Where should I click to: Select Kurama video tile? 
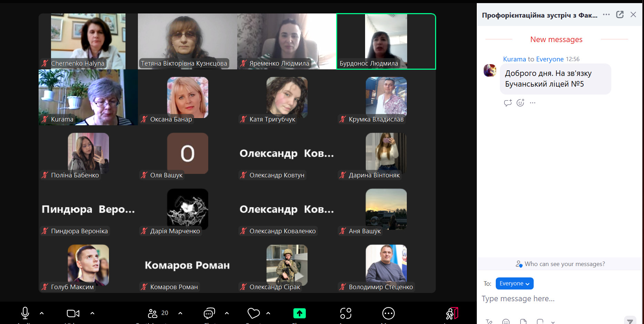pos(88,97)
